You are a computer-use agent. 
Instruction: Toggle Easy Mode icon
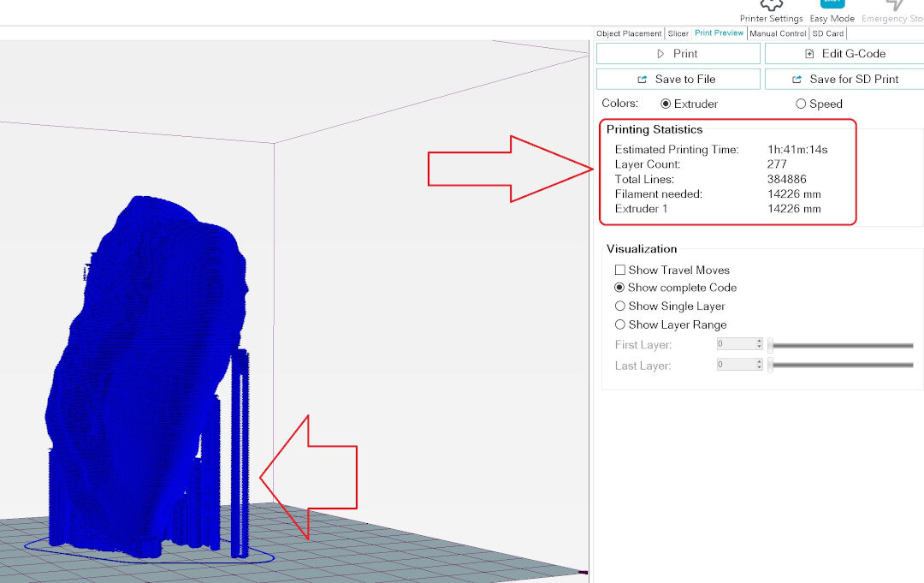[x=832, y=4]
